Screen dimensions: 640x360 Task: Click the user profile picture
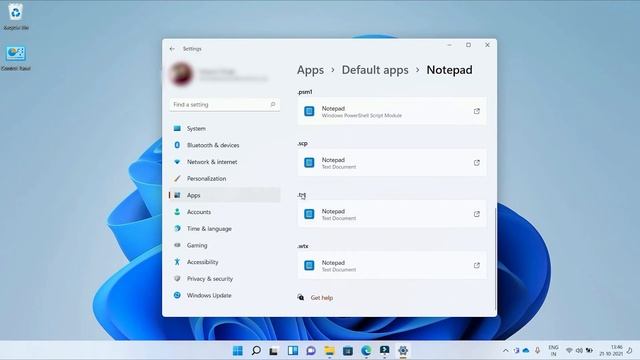pyautogui.click(x=181, y=74)
